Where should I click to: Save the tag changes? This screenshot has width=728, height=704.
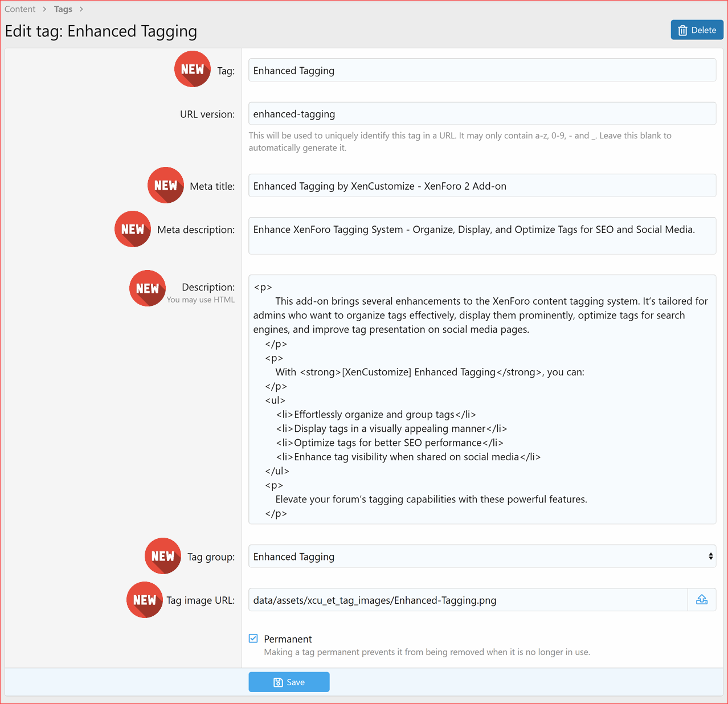tap(289, 682)
